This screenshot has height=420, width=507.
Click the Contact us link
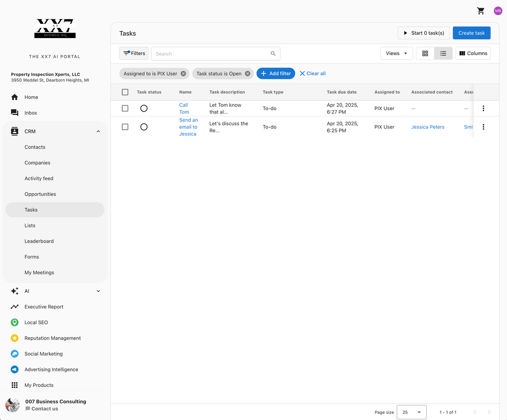click(x=45, y=409)
